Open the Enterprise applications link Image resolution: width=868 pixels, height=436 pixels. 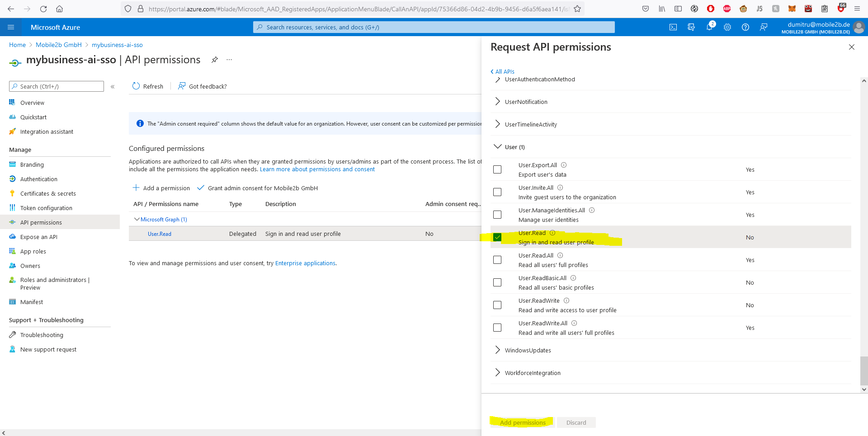tap(305, 263)
